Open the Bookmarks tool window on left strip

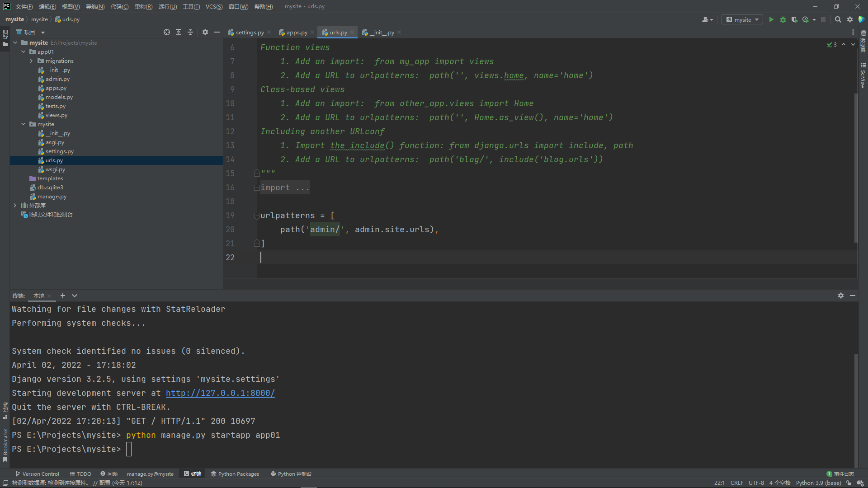pyautogui.click(x=5, y=445)
